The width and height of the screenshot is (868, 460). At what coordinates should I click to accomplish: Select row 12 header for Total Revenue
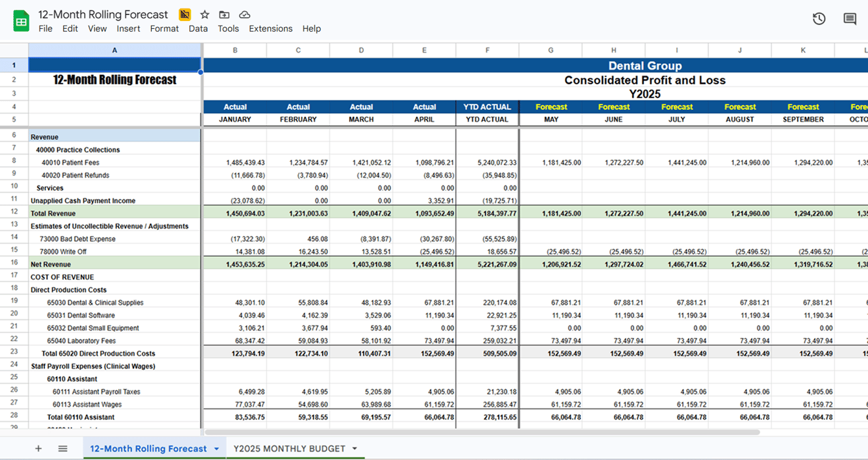[14, 213]
